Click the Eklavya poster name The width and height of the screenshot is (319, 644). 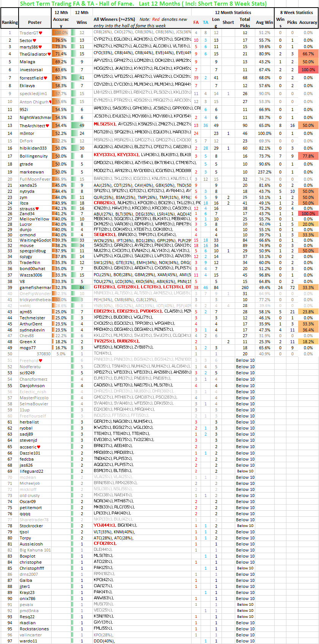27,86
